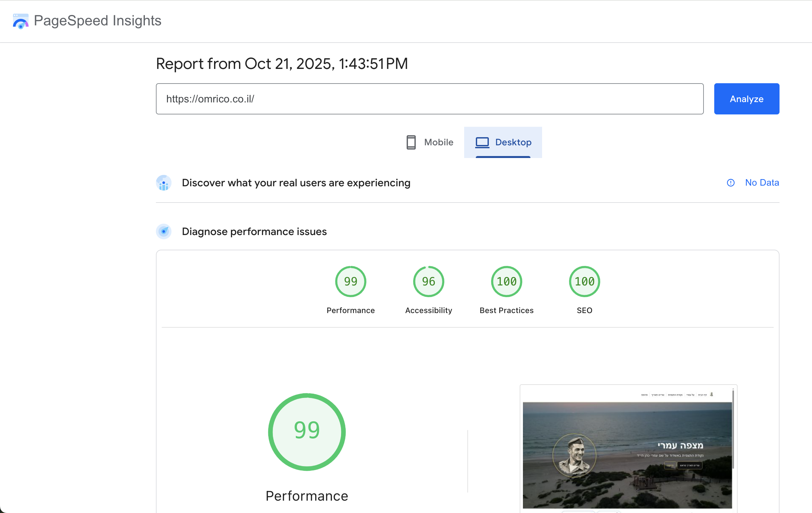The width and height of the screenshot is (812, 513).
Task: Click the small Performance 99 score circle
Action: click(x=350, y=281)
